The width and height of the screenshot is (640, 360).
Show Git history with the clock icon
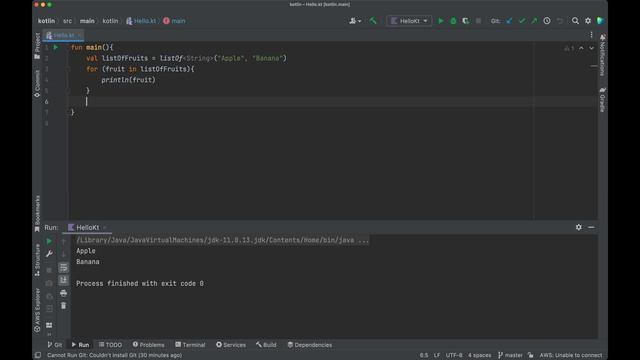coord(547,21)
